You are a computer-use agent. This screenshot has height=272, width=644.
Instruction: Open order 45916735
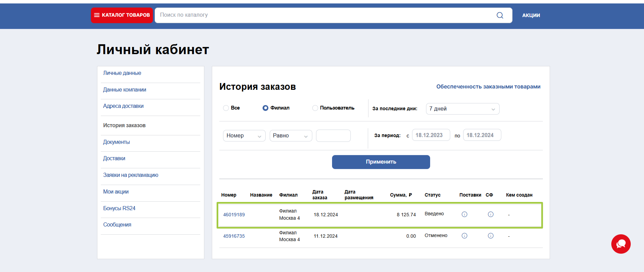tap(234, 236)
